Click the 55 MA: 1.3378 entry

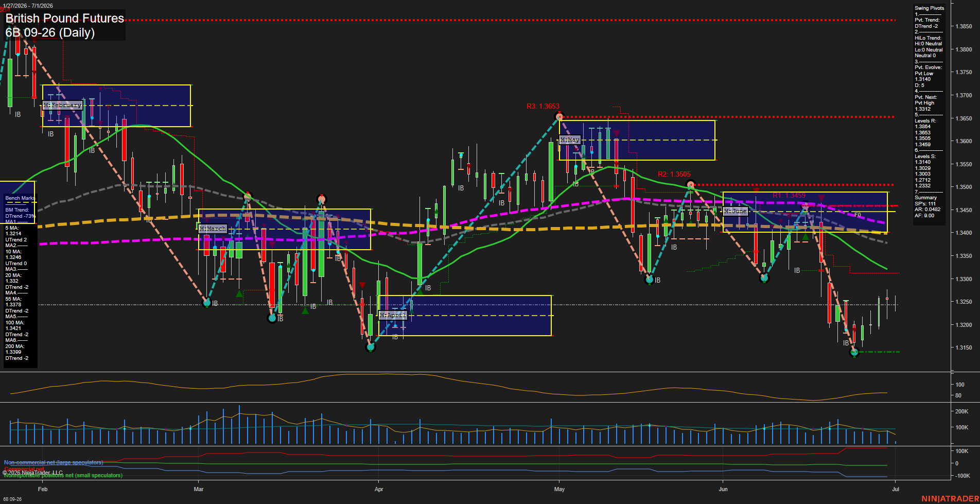(13, 302)
